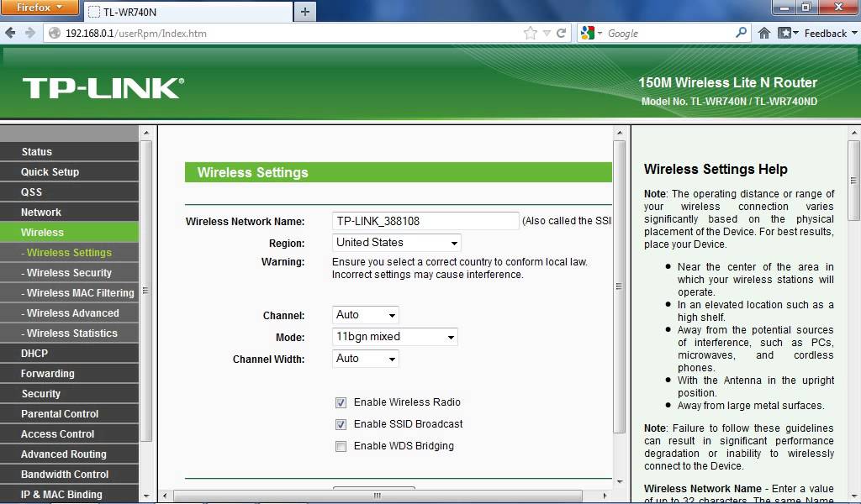
Task: Reload the page with the refresh icon
Action: point(561,33)
